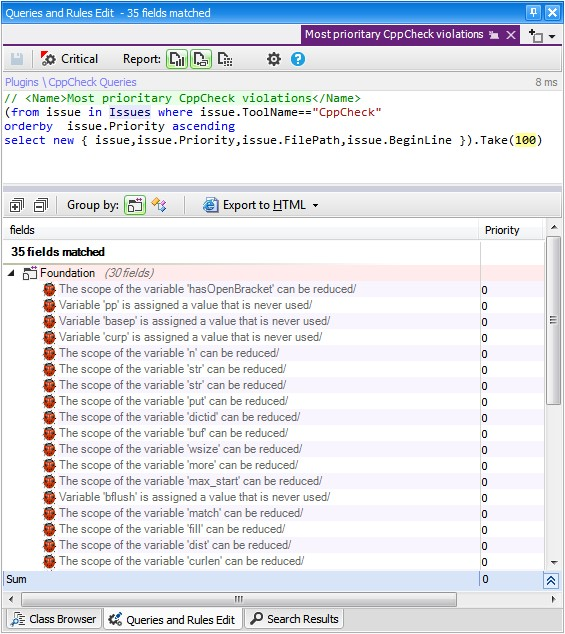Screen dimensions: 565x634
Task: Click the horizontal scrollbar thumb
Action: coord(239,599)
